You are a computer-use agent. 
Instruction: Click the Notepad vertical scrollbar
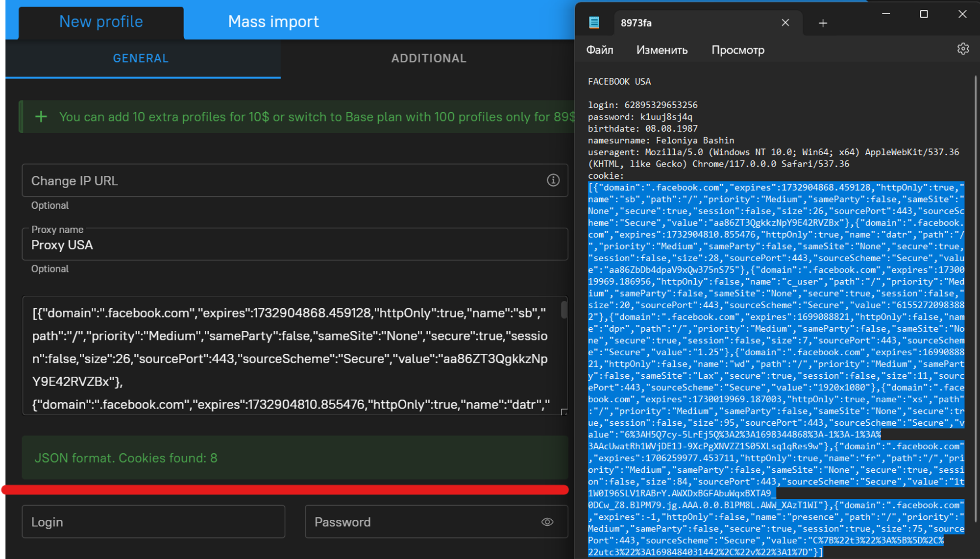tap(976, 299)
